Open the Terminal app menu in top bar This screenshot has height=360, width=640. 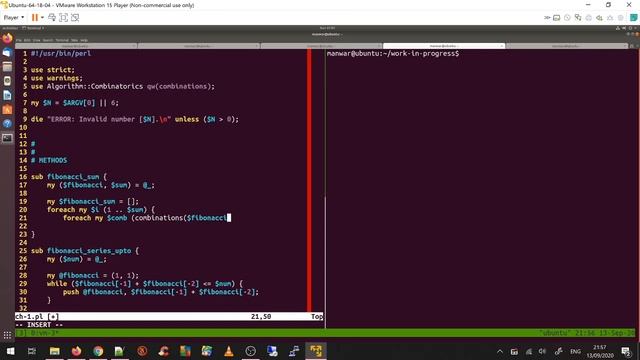point(33,28)
